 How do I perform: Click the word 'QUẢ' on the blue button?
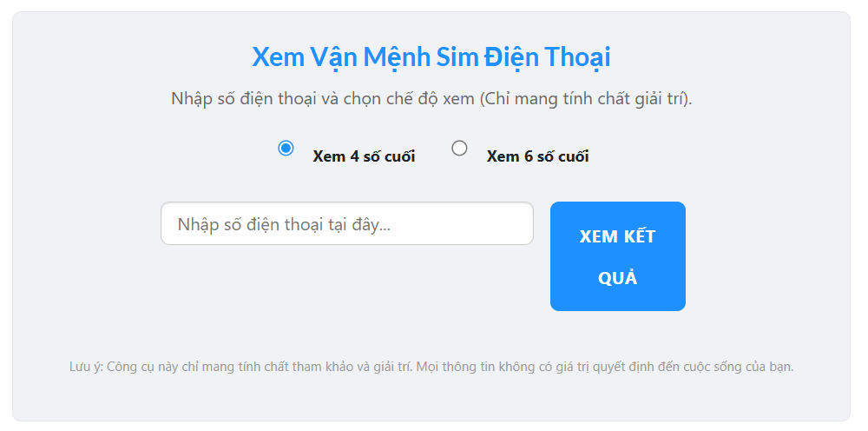[x=618, y=278]
